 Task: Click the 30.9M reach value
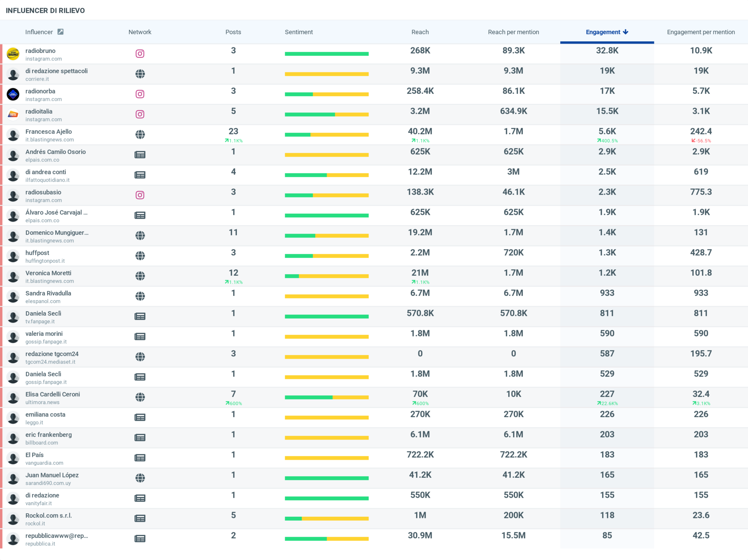[x=420, y=535]
